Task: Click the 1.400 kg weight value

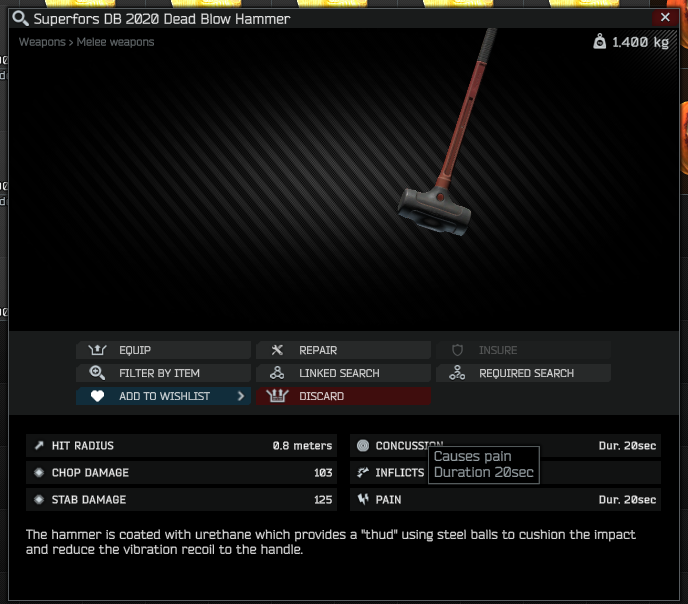Action: 640,42
